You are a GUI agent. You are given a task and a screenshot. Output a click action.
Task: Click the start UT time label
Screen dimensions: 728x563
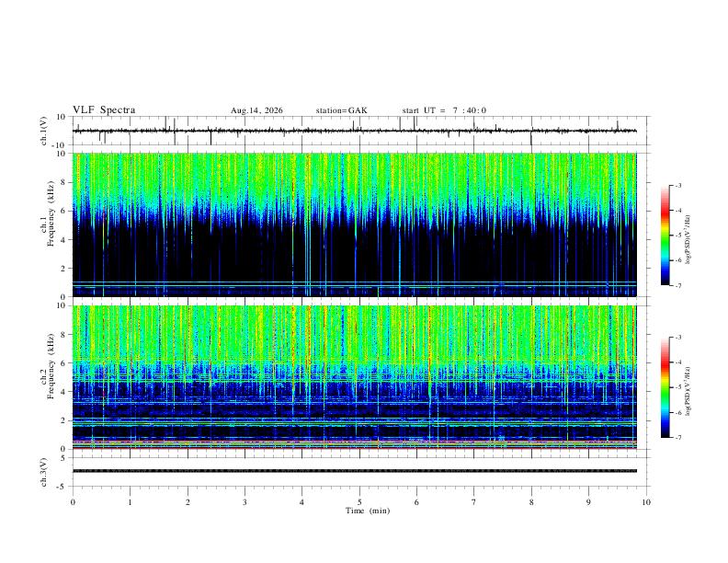click(444, 110)
